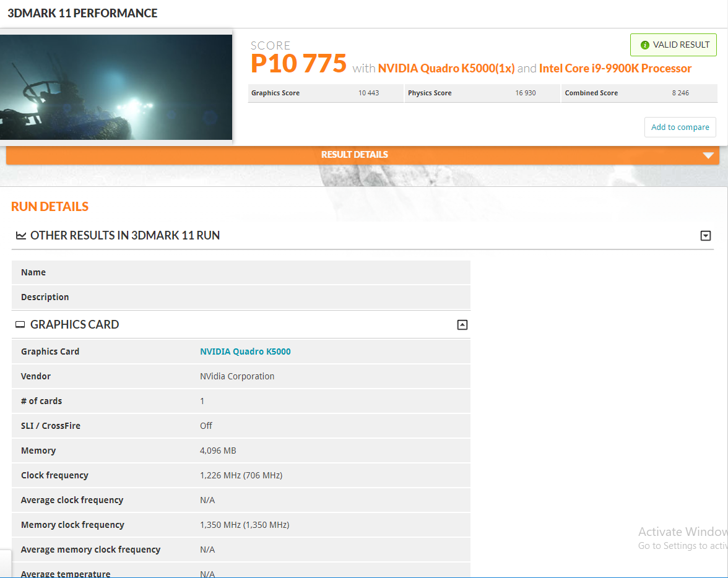
Task: Open NVIDIA Quadro K5000(1x) link in score header
Action: pyautogui.click(x=446, y=68)
